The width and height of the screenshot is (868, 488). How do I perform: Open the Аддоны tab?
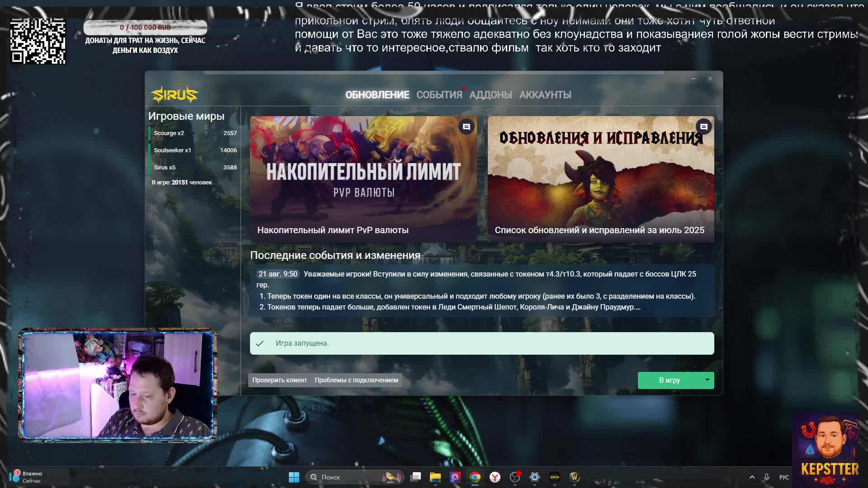coord(491,95)
